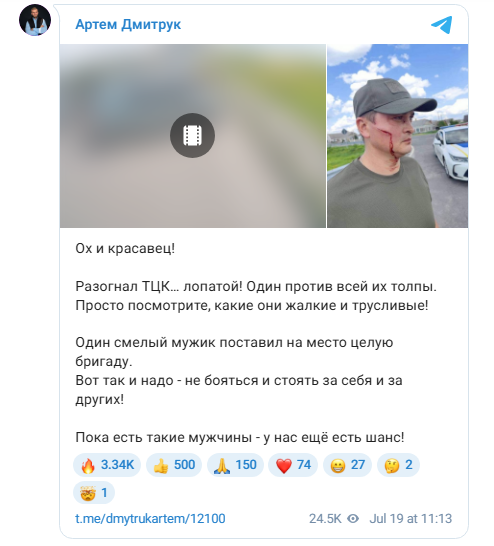Click the grinning face reaction 27
The image size is (494, 546).
coord(347,465)
